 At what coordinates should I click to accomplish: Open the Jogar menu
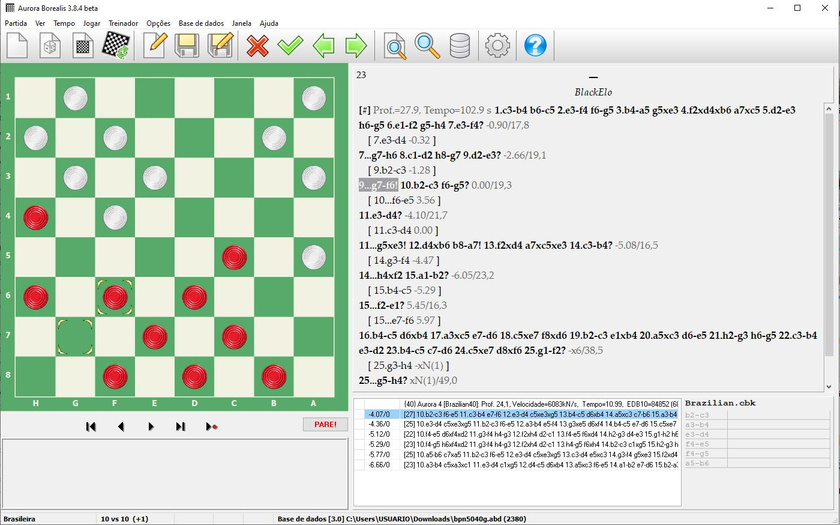click(92, 23)
